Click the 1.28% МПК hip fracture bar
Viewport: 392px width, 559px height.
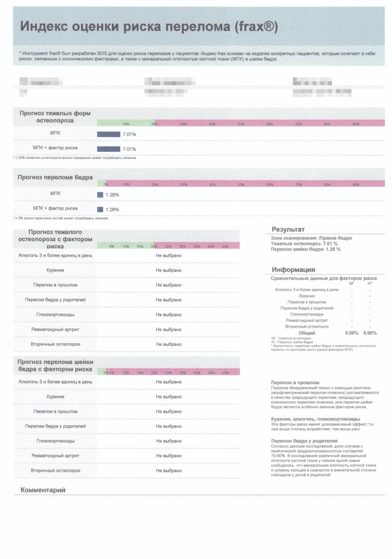point(100,195)
